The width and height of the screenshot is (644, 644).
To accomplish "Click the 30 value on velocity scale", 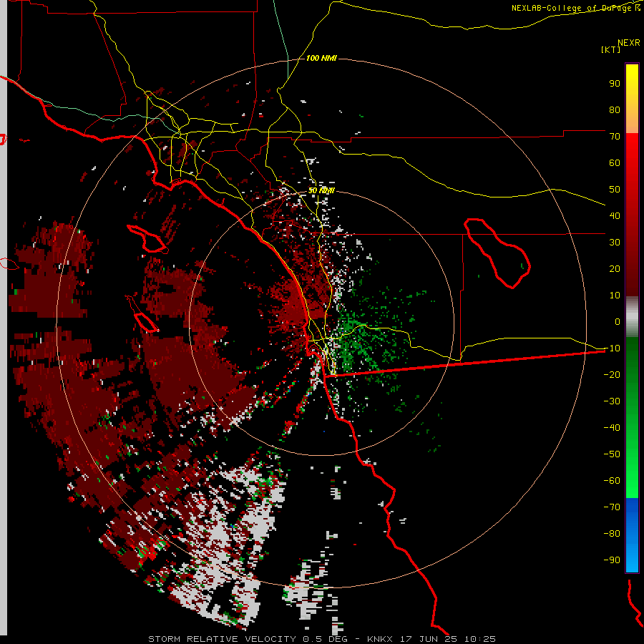I will coord(615,243).
